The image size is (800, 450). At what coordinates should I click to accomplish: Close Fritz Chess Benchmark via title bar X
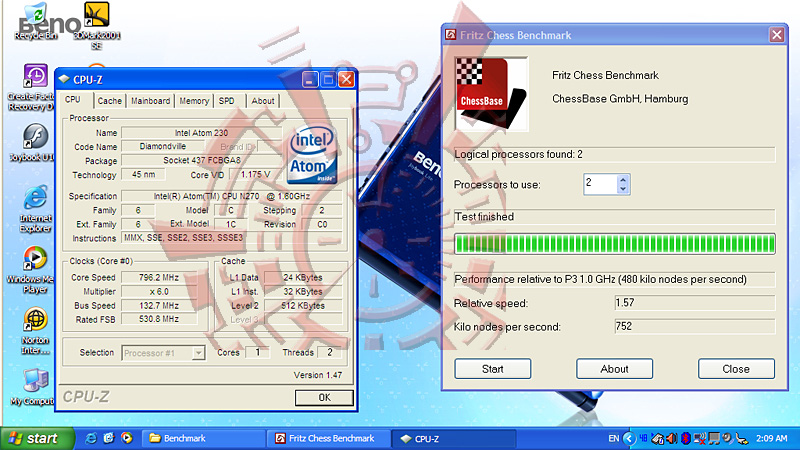(x=777, y=35)
